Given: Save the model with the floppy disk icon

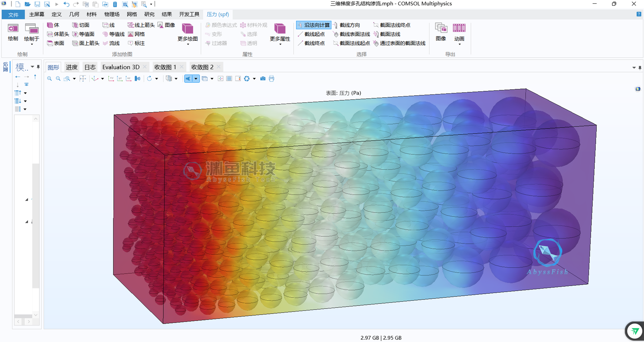Looking at the screenshot, I should click(x=37, y=4).
